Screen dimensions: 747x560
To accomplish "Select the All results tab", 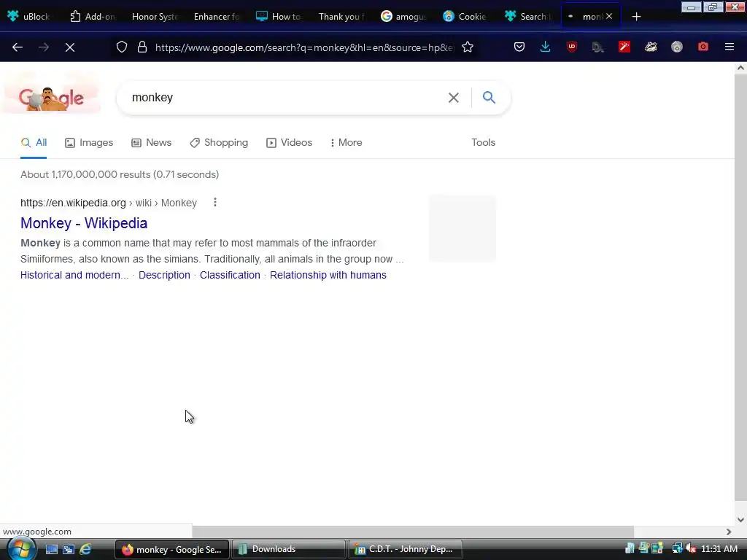I will [34, 142].
